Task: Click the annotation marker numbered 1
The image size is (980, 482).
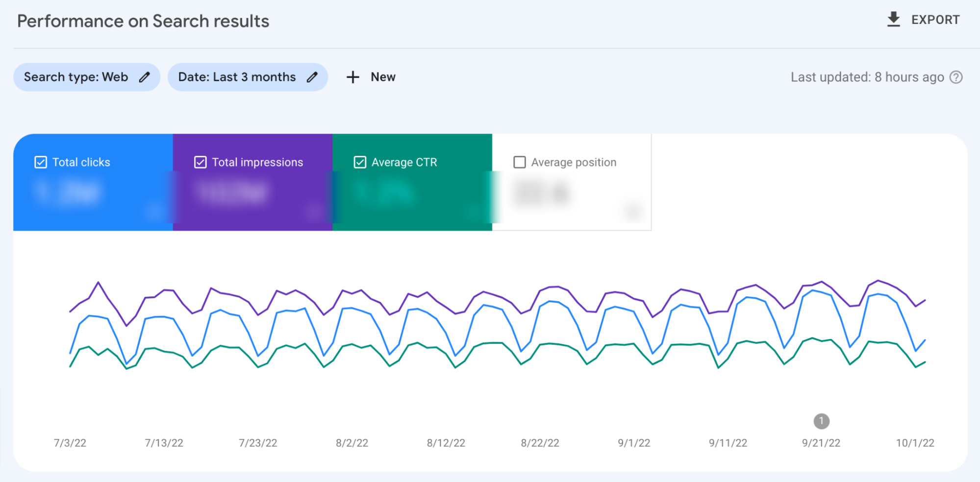Action: (x=821, y=421)
